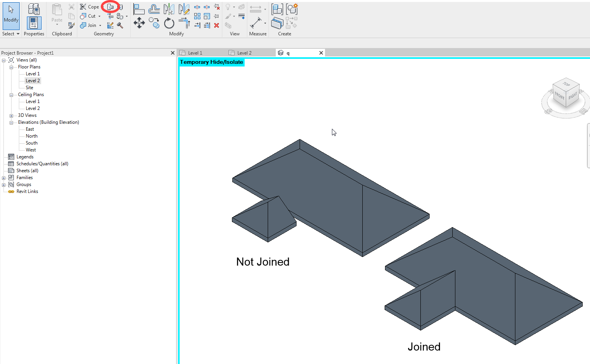Click the red Delete X icon
The image size is (590, 364).
tap(217, 25)
